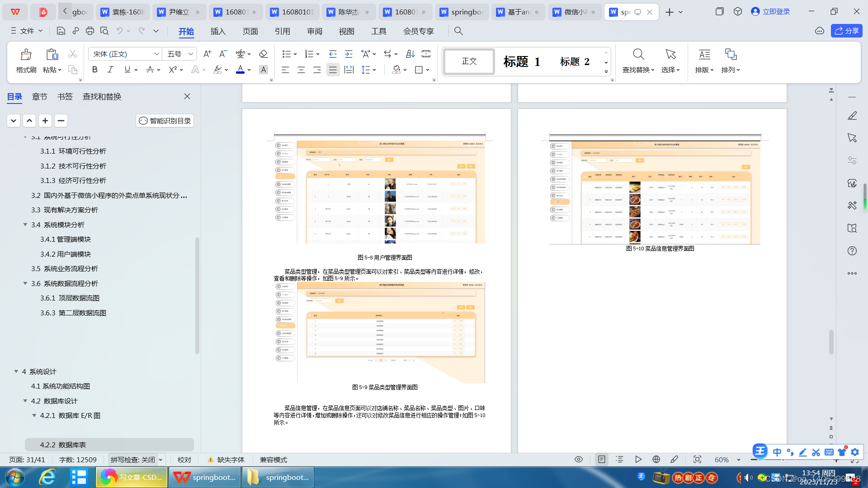Click the clear formatting eraser icon
868x488 pixels.
(263, 54)
